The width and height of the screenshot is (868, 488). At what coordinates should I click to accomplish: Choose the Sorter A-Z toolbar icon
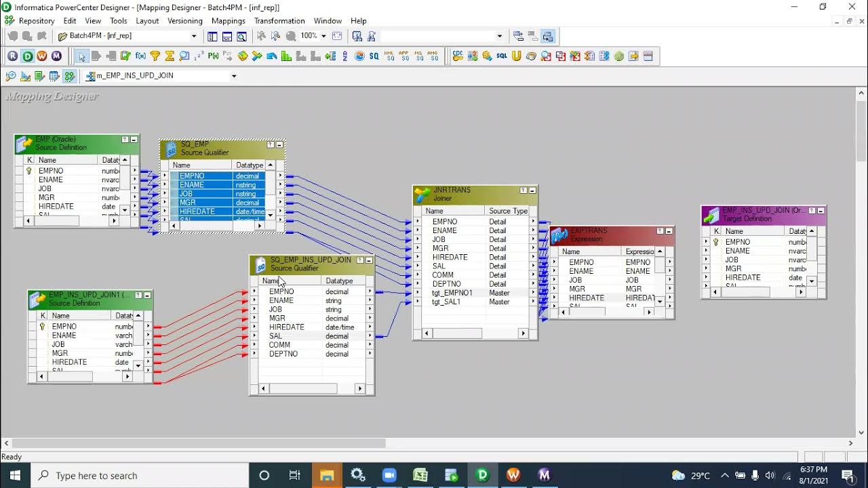(x=344, y=56)
